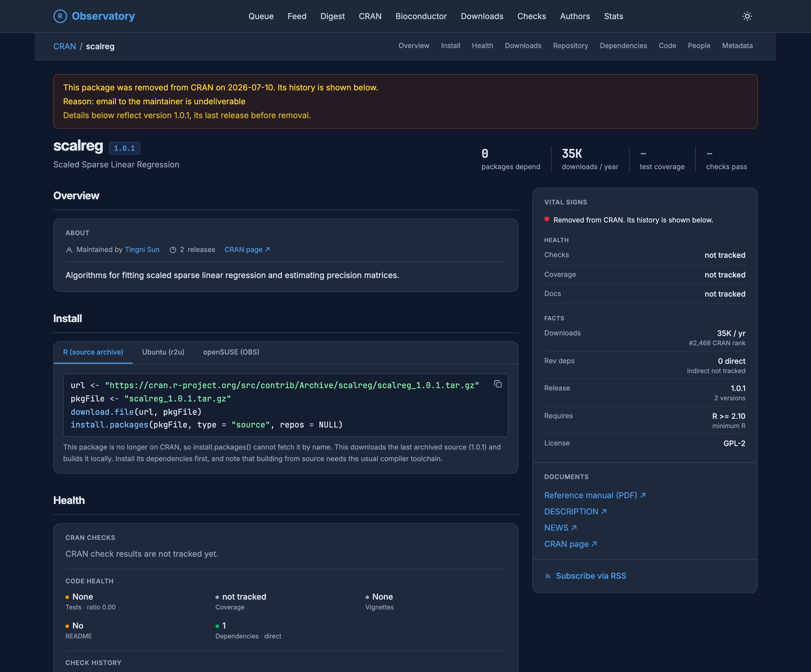The width and height of the screenshot is (811, 672).
Task: Jump to the Health section anchor
Action: [482, 45]
